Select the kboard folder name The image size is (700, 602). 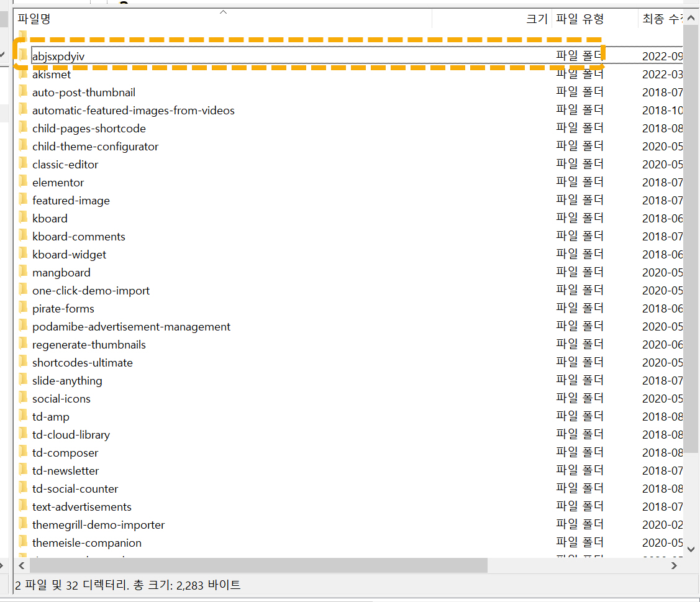[x=50, y=219]
